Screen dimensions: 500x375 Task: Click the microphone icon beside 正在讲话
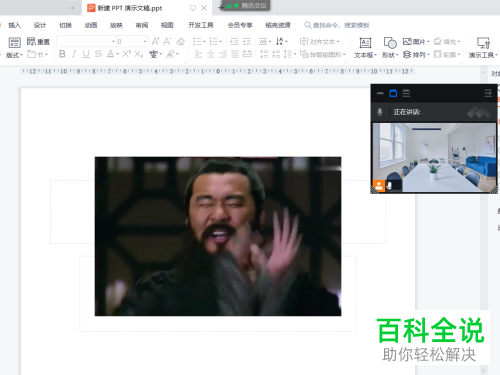coord(380,112)
